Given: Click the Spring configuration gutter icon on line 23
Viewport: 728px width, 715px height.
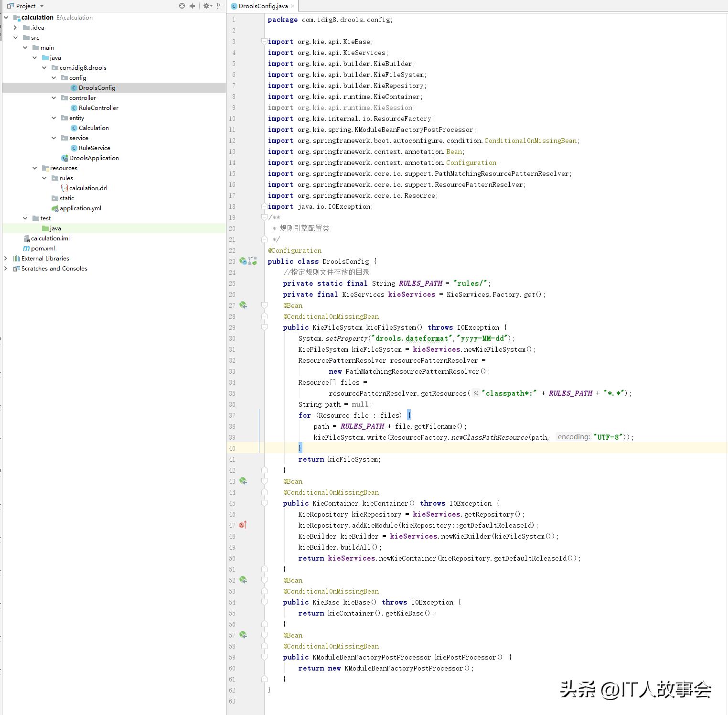Looking at the screenshot, I should click(x=243, y=261).
